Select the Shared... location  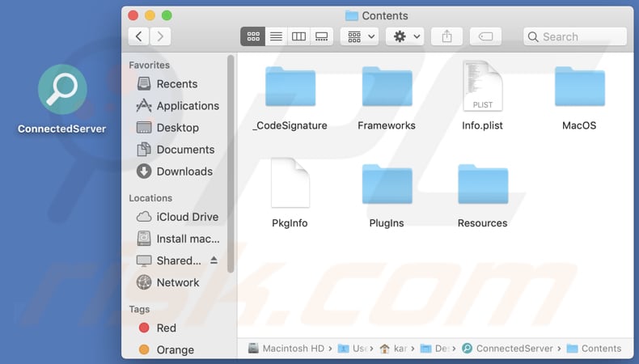click(x=169, y=261)
